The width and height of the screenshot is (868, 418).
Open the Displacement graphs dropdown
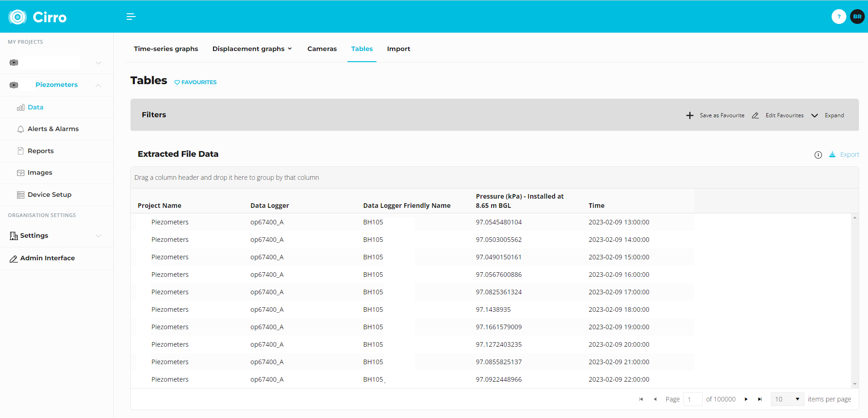point(252,49)
